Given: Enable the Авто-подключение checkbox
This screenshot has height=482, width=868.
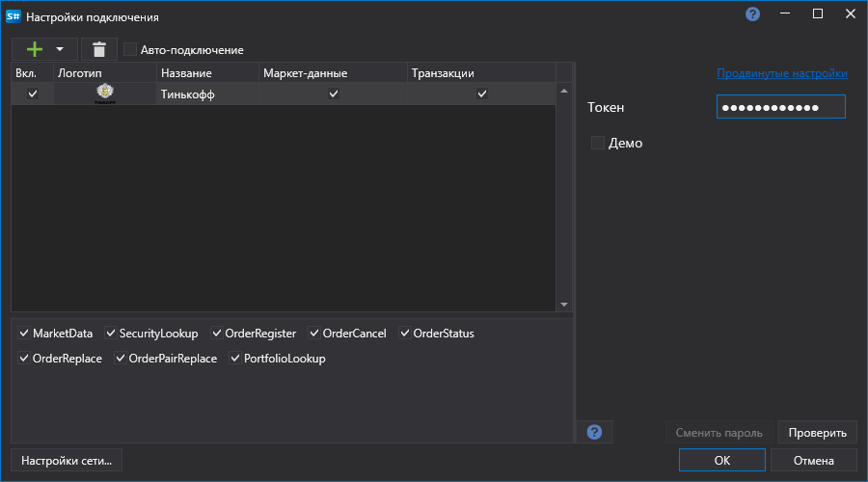Looking at the screenshot, I should click(x=129, y=50).
